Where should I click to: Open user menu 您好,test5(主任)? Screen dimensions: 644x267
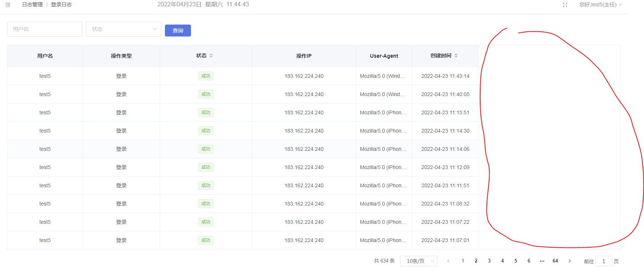(x=600, y=5)
